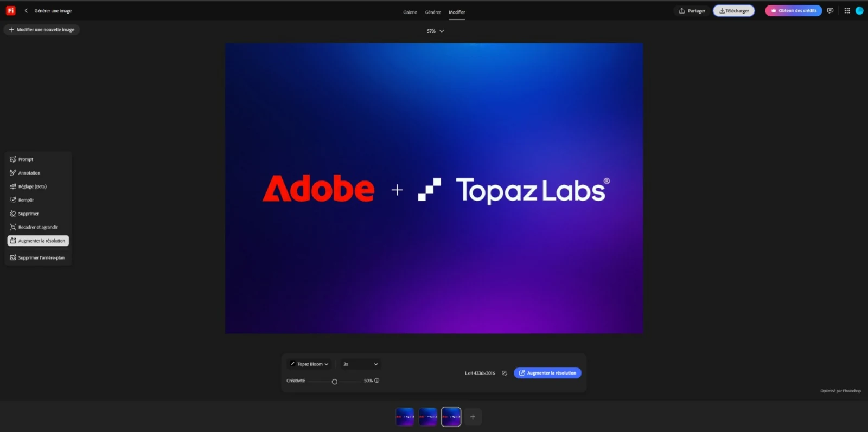Click the 50% creativity value

click(368, 381)
